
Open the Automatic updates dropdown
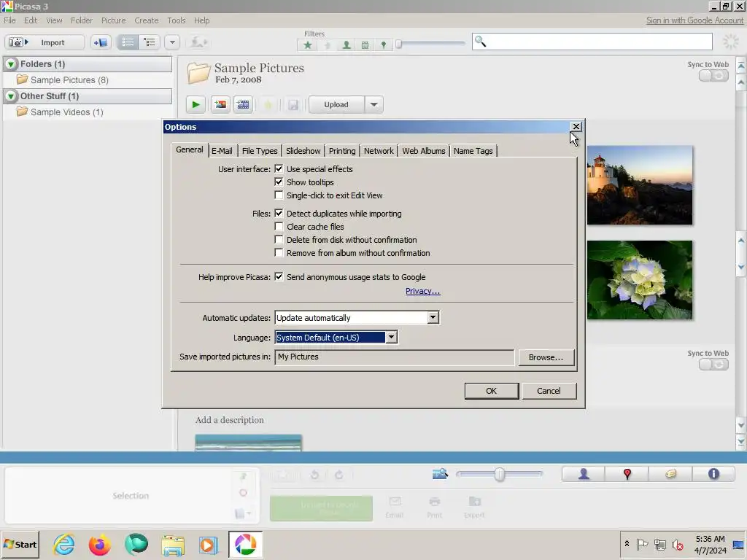pyautogui.click(x=433, y=318)
